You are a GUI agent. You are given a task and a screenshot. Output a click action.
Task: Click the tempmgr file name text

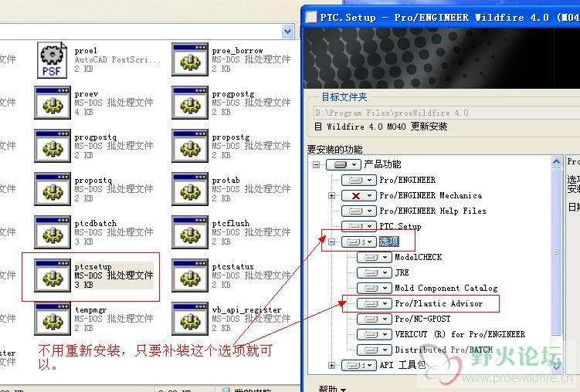pos(90,310)
